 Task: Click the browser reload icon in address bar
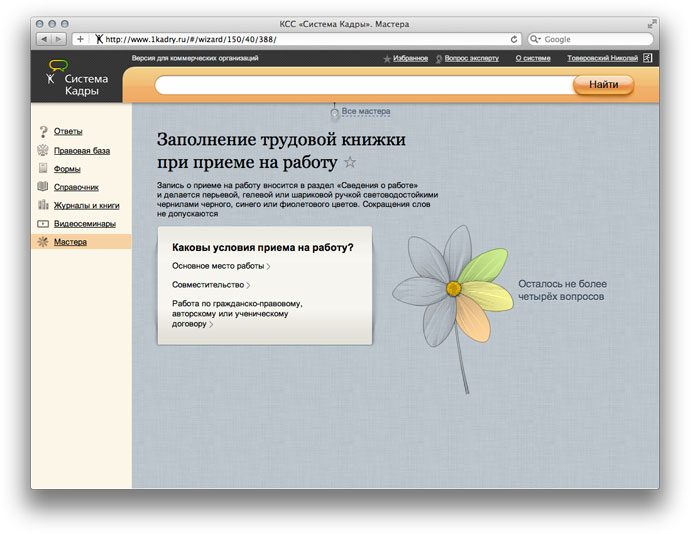(514, 39)
